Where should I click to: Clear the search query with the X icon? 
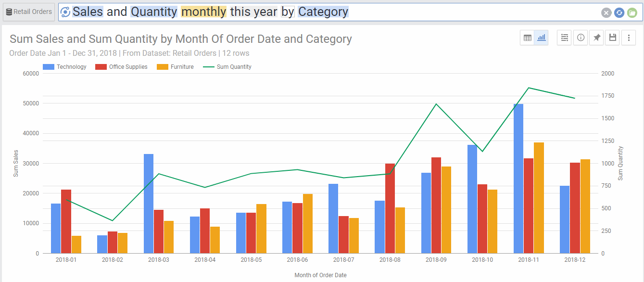point(606,13)
